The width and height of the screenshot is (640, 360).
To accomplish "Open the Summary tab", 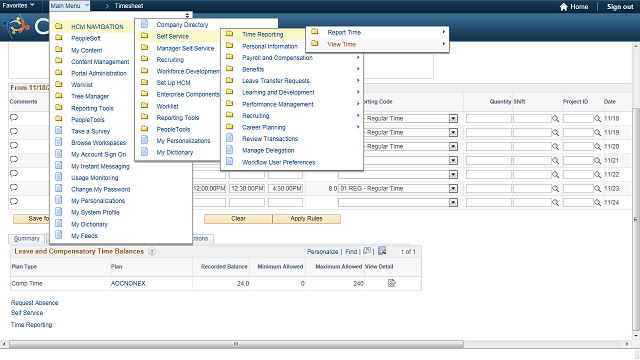I will [27, 238].
